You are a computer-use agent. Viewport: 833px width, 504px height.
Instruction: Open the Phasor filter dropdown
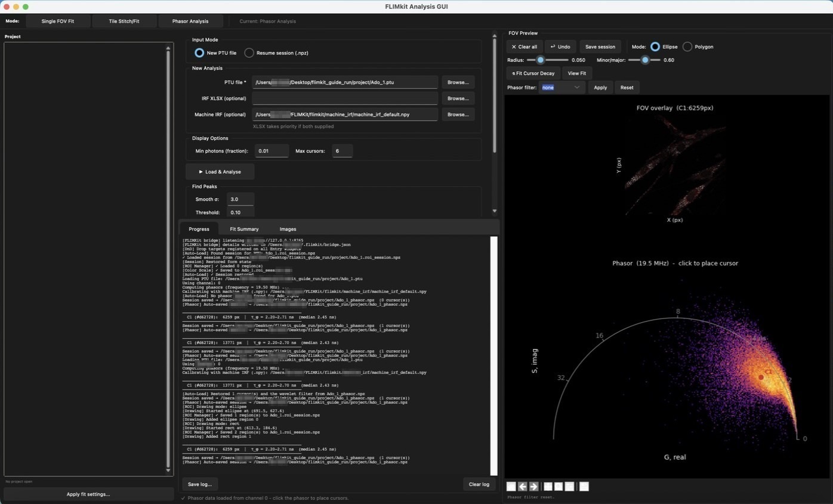pyautogui.click(x=561, y=88)
